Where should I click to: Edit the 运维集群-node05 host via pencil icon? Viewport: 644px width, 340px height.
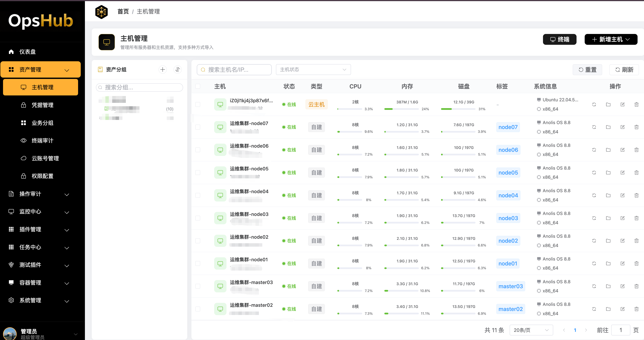point(622,173)
